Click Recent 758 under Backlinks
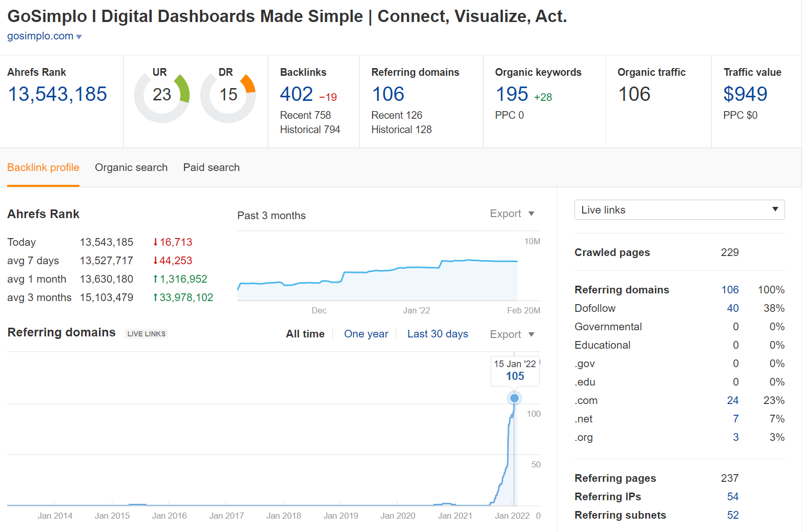Screen dimensions: 803x532 [x=305, y=115]
